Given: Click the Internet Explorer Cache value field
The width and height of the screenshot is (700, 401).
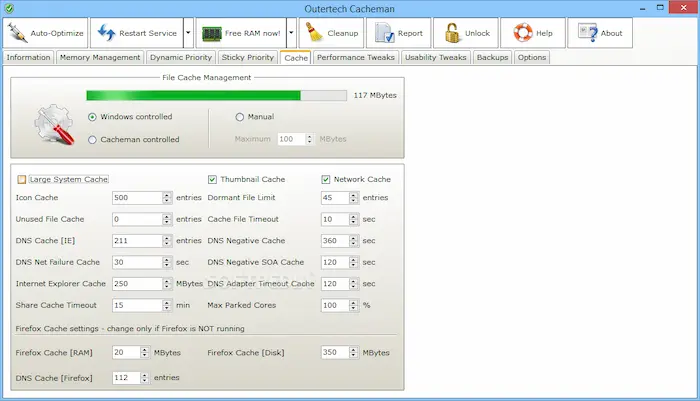Looking at the screenshot, I should point(137,284).
